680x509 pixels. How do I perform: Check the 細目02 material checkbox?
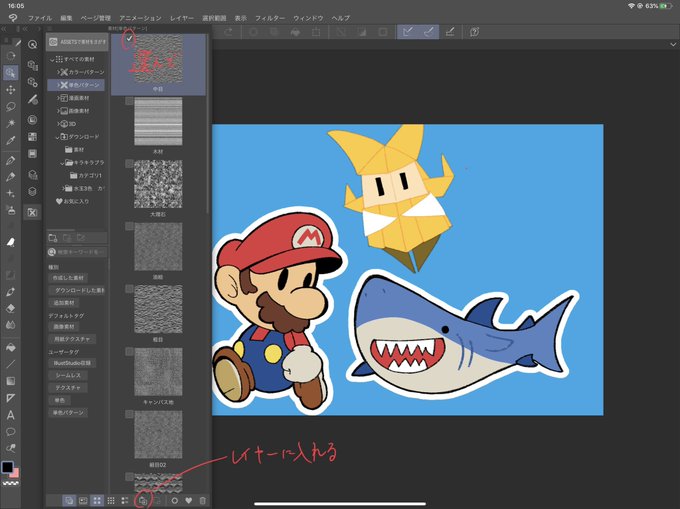point(129,414)
